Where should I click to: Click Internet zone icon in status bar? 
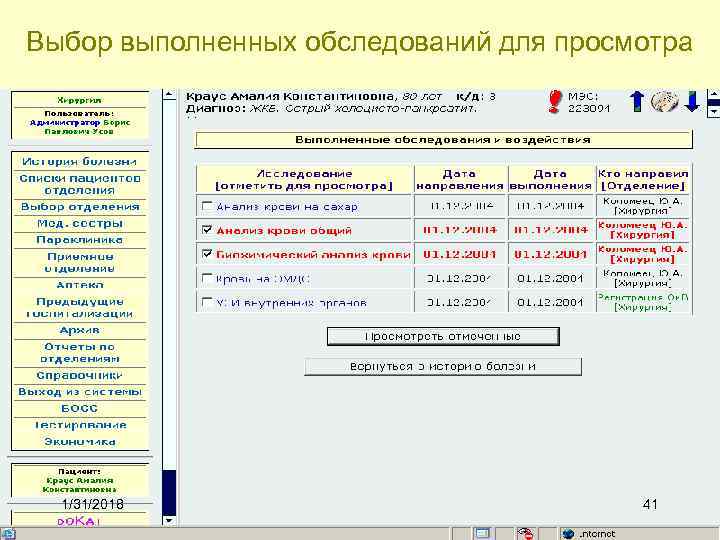click(x=568, y=534)
